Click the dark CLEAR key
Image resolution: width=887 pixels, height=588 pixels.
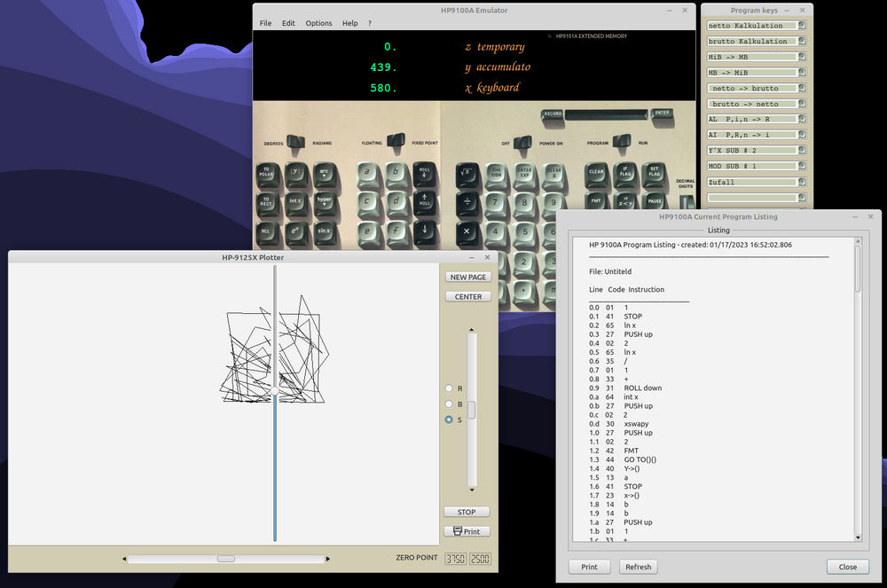[597, 176]
